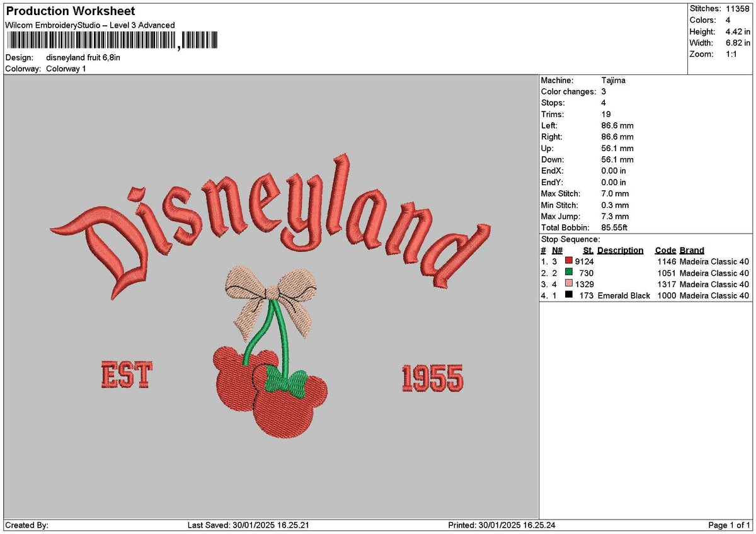Image resolution: width=756 pixels, height=534 pixels.
Task: Select the height value "4.42 in"
Action: pyautogui.click(x=738, y=31)
